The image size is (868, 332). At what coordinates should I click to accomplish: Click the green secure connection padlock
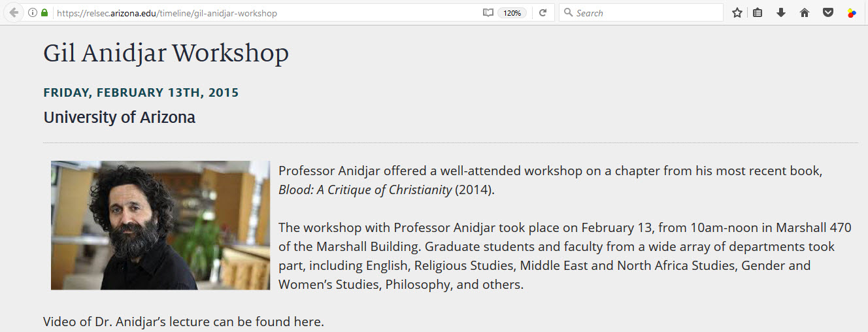tap(44, 12)
